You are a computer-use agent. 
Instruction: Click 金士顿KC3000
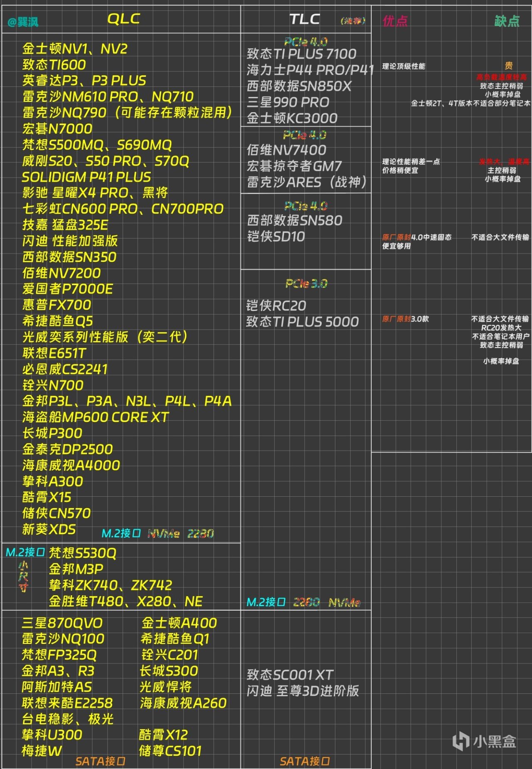(x=292, y=118)
